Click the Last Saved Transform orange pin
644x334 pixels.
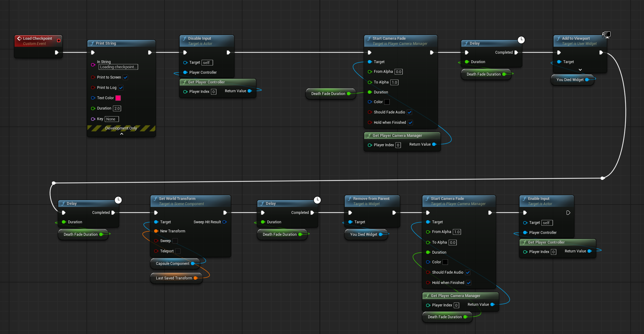click(195, 278)
